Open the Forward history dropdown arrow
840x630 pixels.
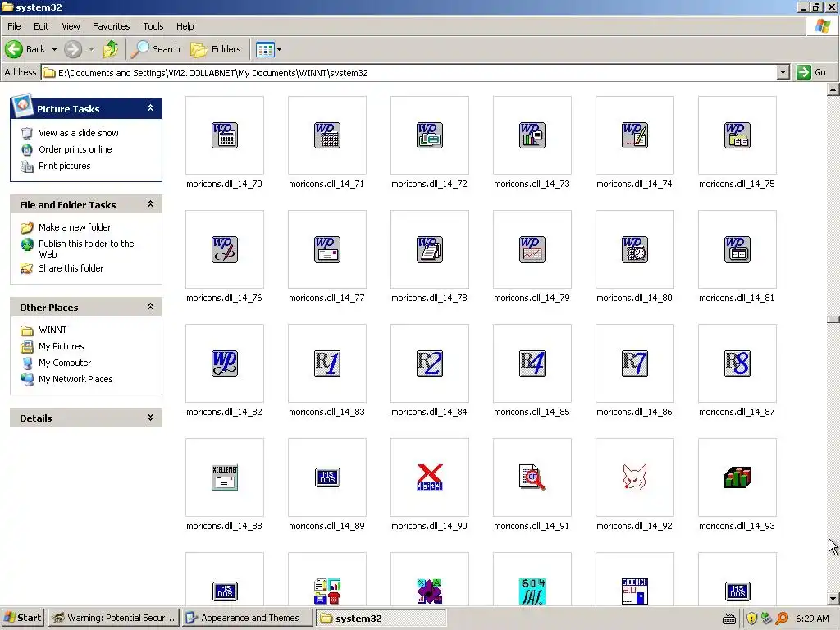coord(91,50)
